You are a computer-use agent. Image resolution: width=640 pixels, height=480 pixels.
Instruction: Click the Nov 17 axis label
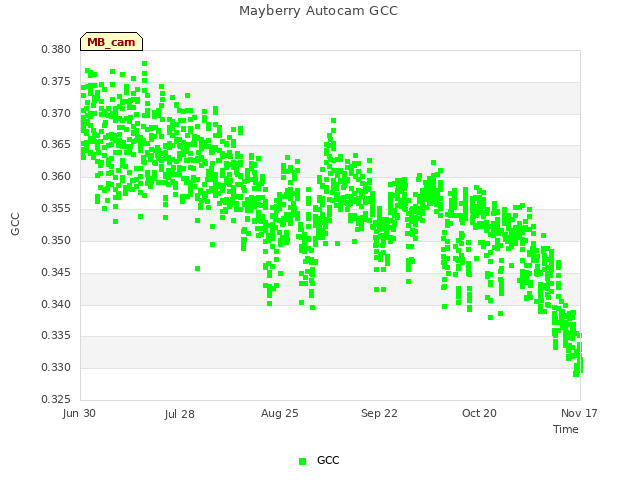pyautogui.click(x=579, y=413)
